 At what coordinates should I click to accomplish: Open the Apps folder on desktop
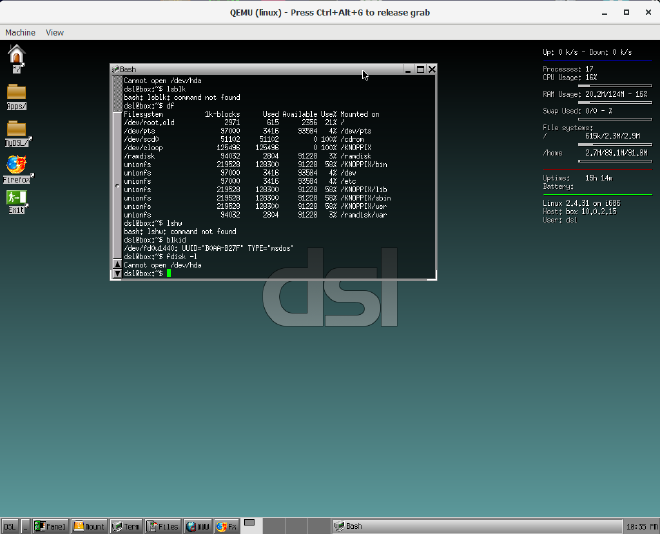16,97
